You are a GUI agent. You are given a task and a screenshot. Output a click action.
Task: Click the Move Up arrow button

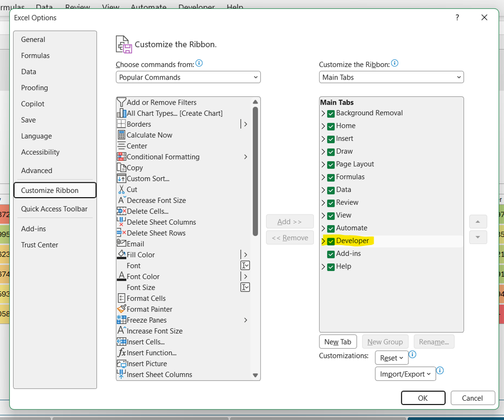(x=478, y=221)
